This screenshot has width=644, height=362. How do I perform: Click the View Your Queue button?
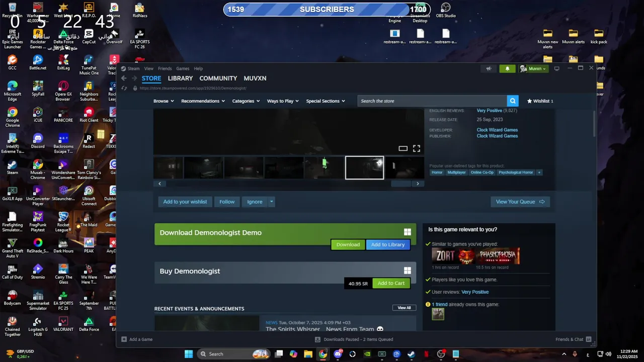click(x=520, y=202)
